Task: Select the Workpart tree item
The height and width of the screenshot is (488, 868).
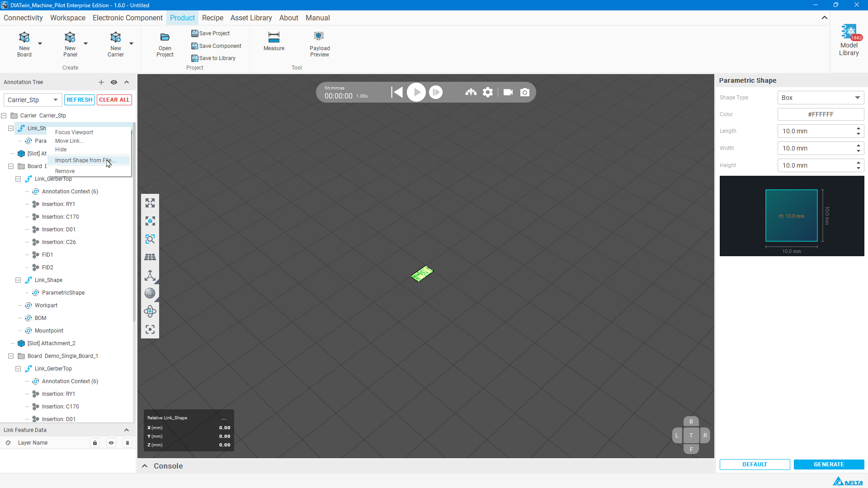Action: 46,305
